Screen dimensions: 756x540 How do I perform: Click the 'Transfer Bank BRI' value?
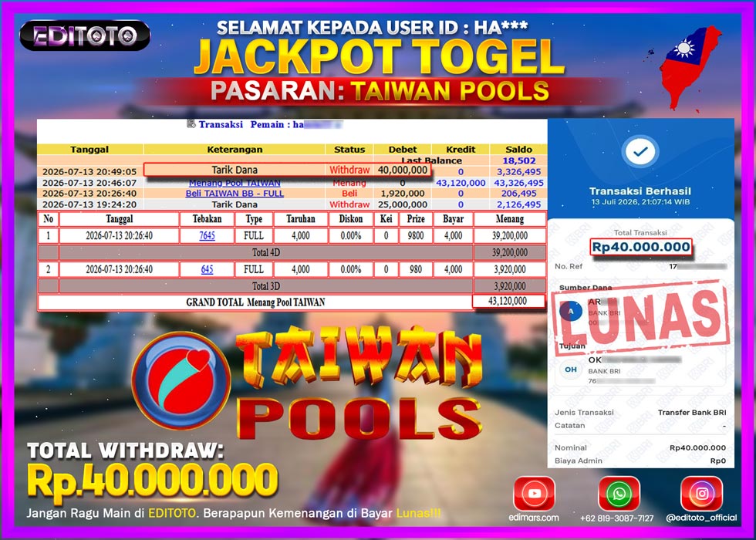[692, 412]
